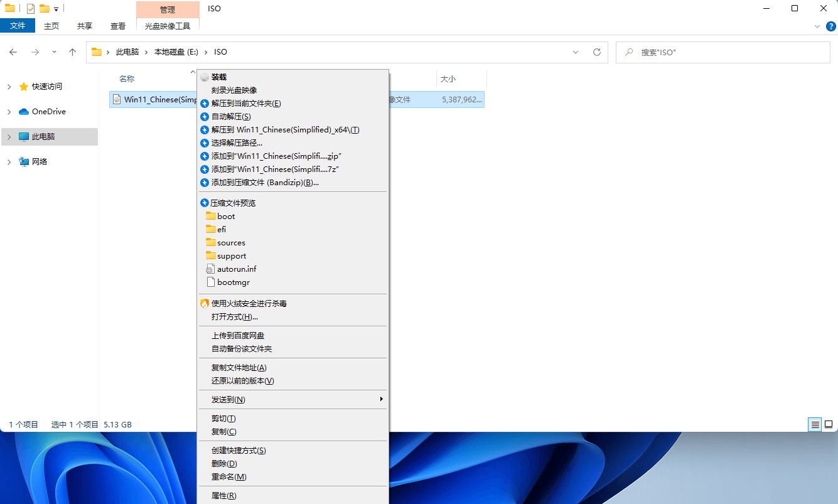Select autorun.inf in the archive preview
The image size is (838, 504).
[x=237, y=269]
